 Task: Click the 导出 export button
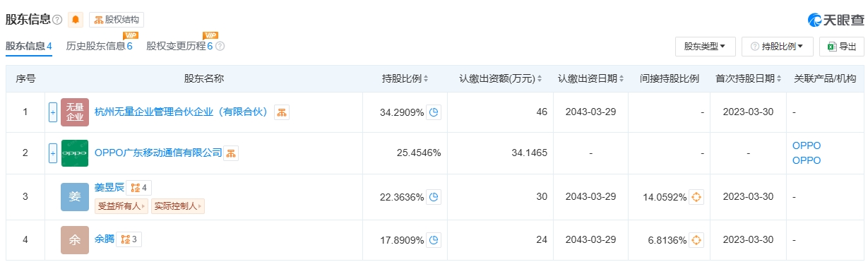pyautogui.click(x=841, y=47)
